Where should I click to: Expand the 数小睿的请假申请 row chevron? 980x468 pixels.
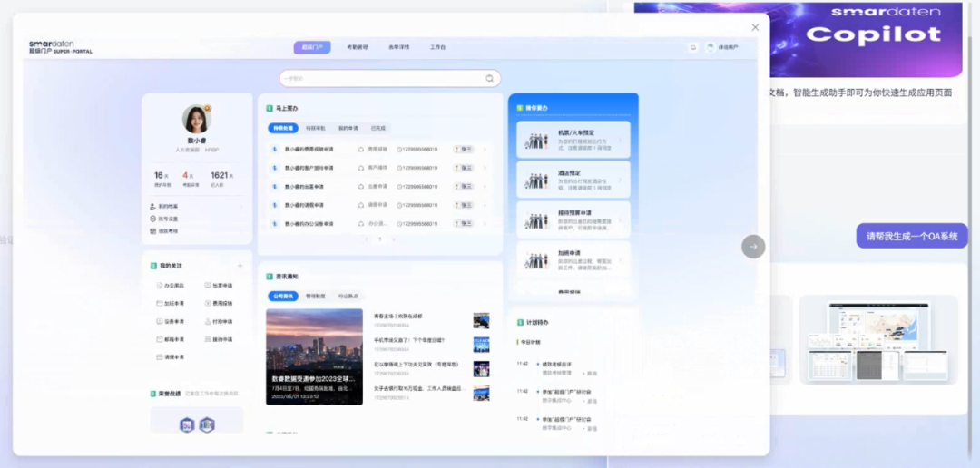click(485, 205)
